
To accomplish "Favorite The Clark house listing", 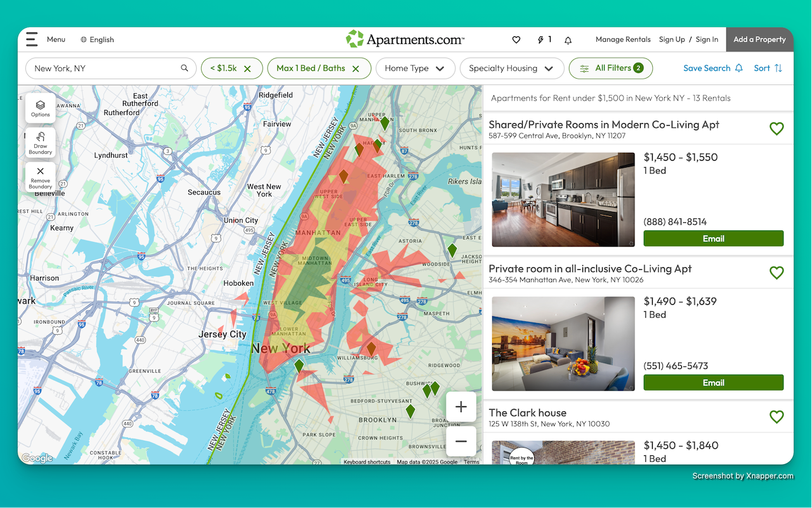I will [776, 417].
